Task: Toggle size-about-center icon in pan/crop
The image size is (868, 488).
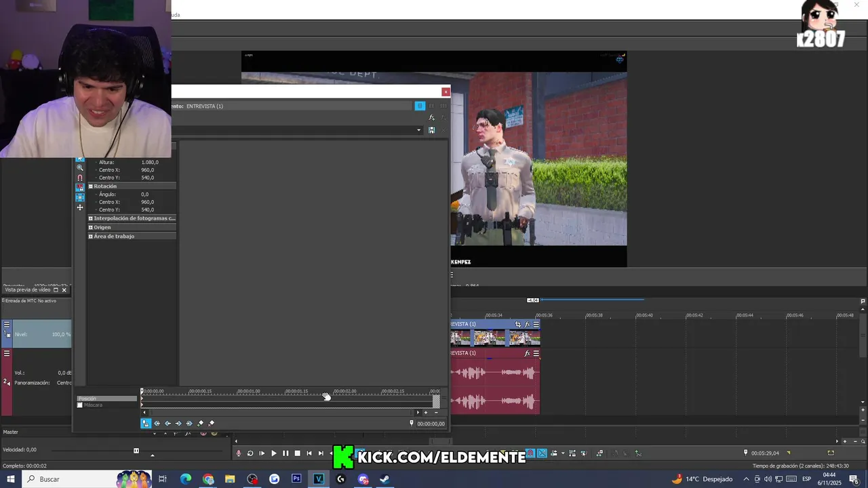Action: pyautogui.click(x=80, y=197)
